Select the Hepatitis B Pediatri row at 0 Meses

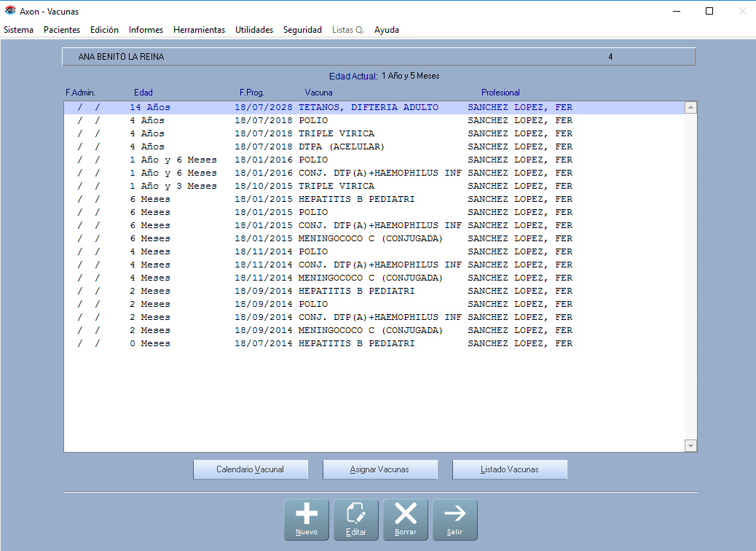[x=356, y=344]
